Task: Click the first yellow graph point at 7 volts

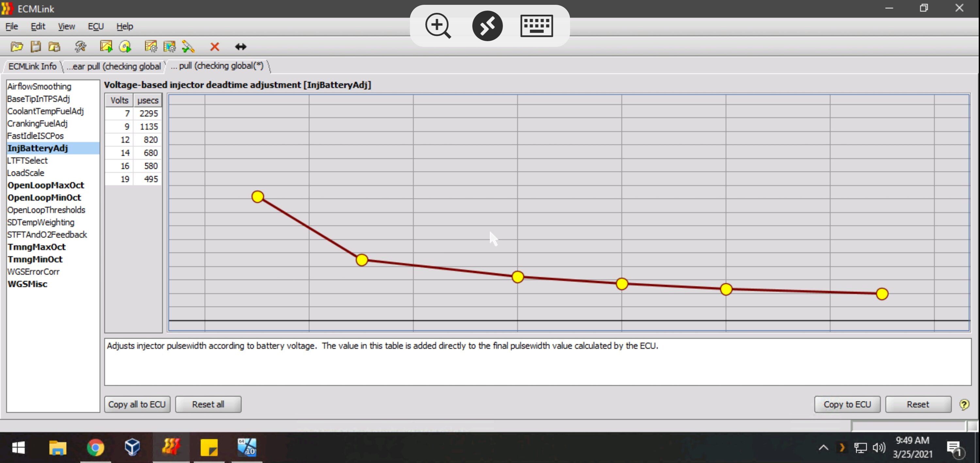Action: pyautogui.click(x=257, y=197)
